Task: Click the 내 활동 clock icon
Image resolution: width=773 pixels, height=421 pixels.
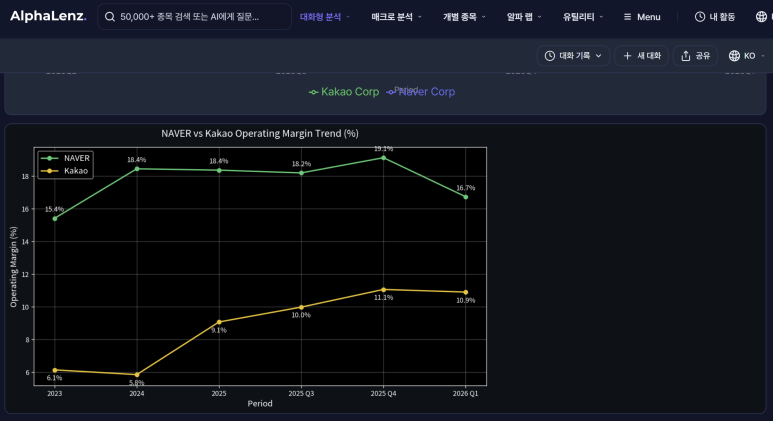Action: pos(700,17)
